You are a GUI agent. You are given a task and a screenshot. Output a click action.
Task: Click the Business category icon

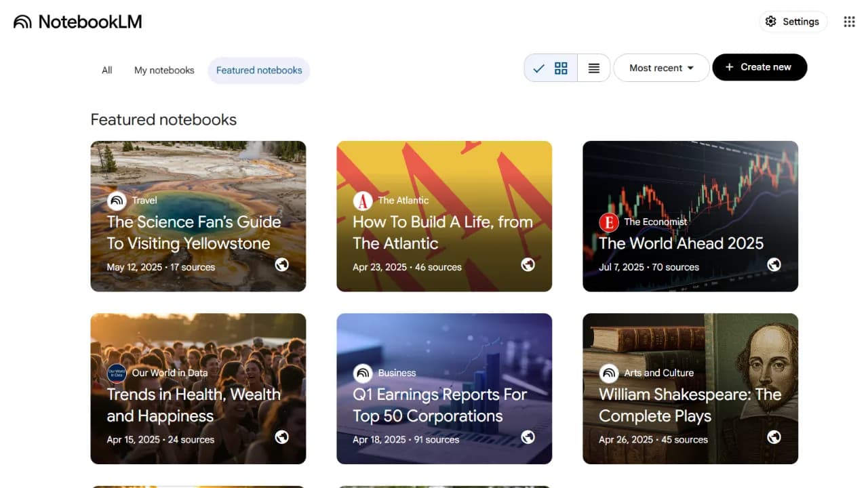[363, 373]
